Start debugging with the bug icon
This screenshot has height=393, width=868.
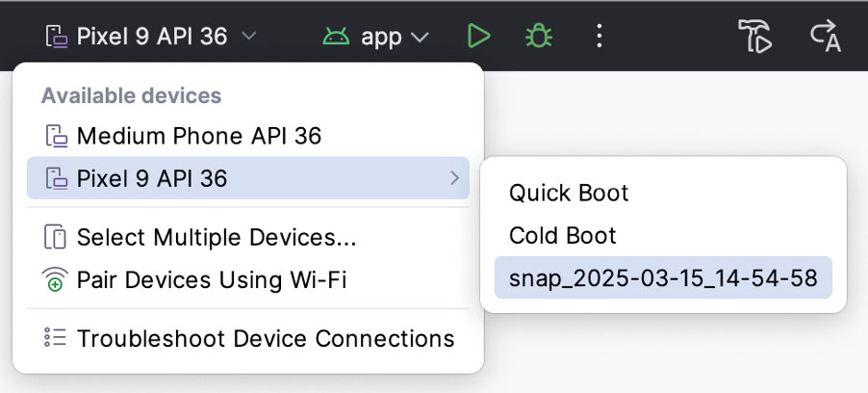(x=538, y=37)
